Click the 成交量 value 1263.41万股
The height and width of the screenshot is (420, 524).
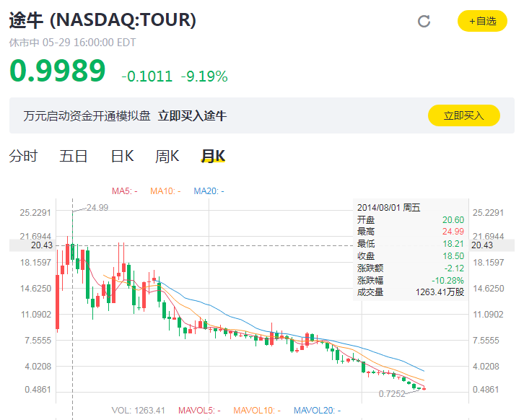coord(440,292)
